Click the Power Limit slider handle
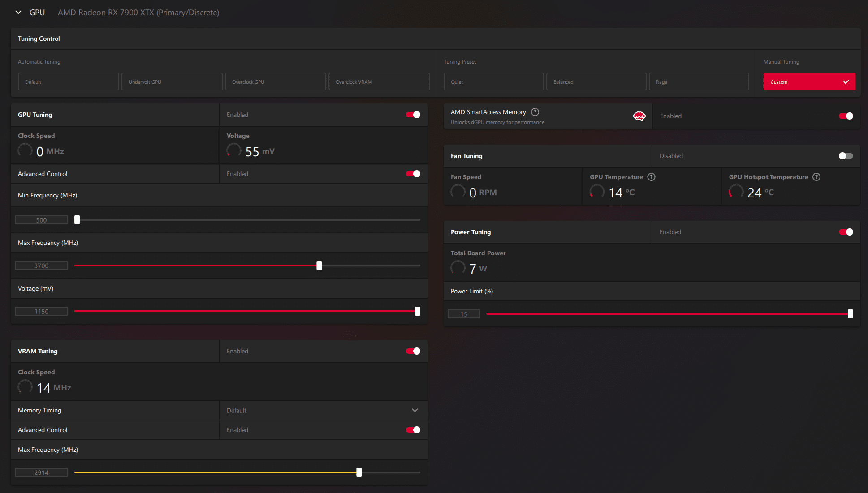 [851, 314]
